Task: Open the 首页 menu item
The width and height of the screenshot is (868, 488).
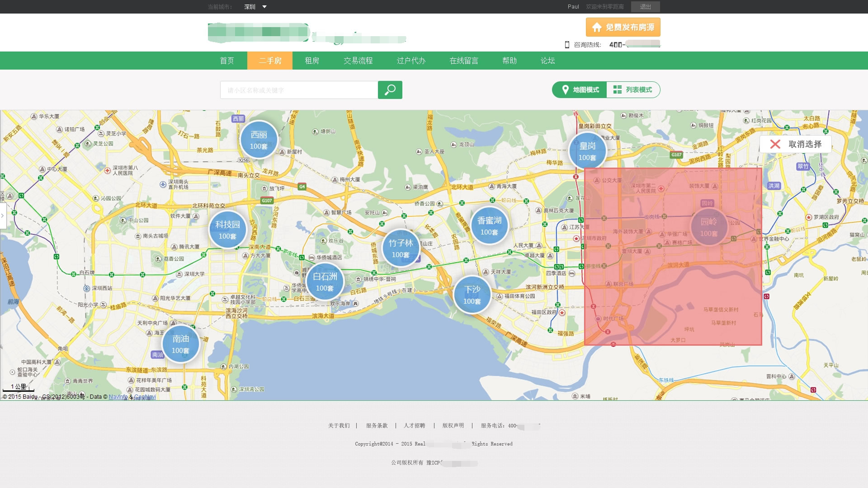Action: 227,61
